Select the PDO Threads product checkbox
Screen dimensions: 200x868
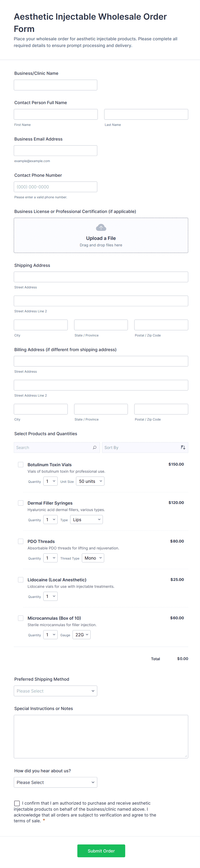click(x=21, y=541)
